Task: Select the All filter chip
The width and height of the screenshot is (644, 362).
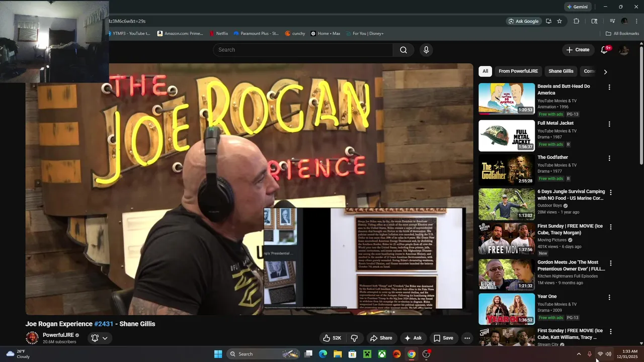Action: click(x=485, y=71)
